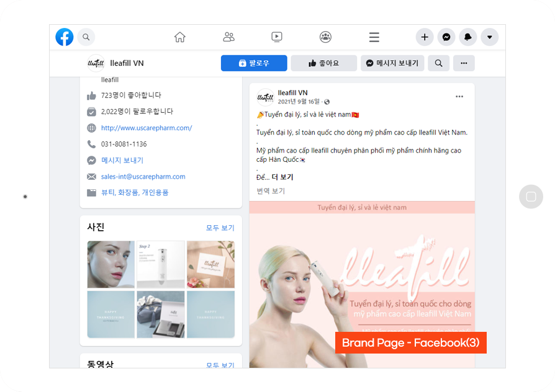Image resolution: width=555 pixels, height=392 pixels.
Task: Click the 좋아요 like button
Action: pos(324,63)
